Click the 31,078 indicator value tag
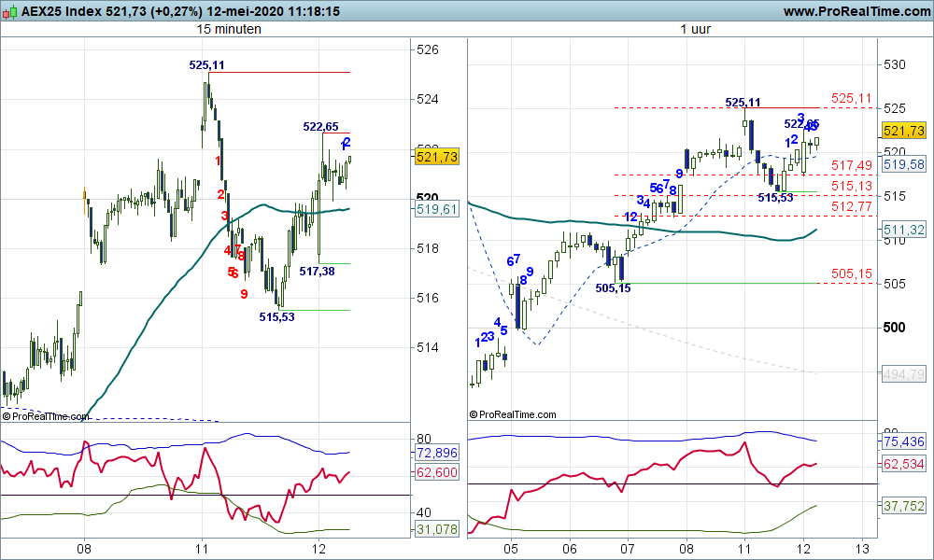This screenshot has height=560, width=934. 437,529
